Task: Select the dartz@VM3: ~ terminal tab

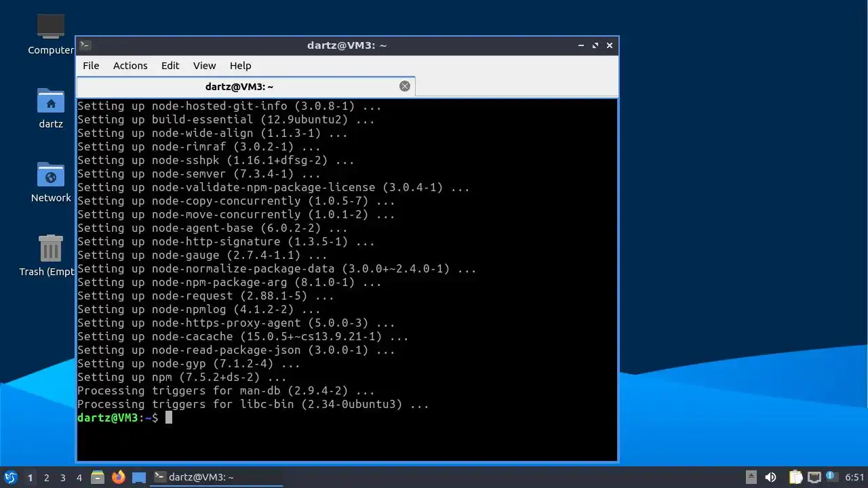Action: (x=245, y=87)
